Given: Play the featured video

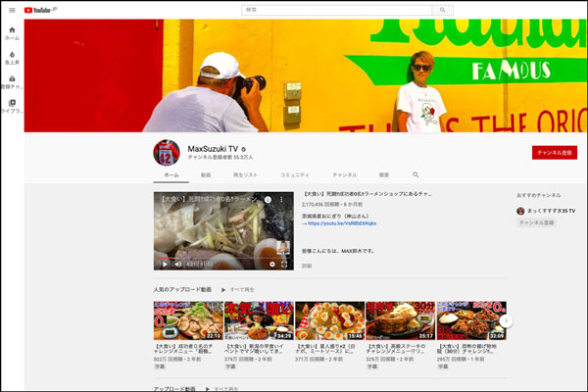Looking at the screenshot, I should click(163, 264).
